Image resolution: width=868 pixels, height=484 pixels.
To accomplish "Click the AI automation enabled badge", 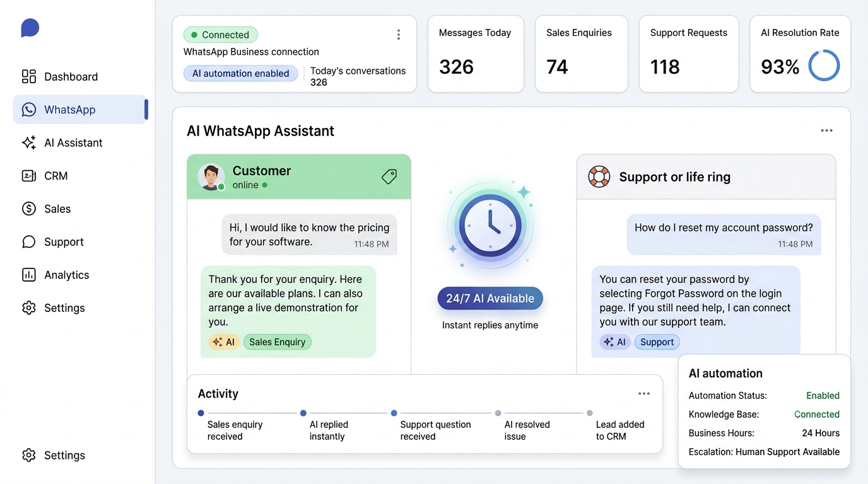I will (240, 73).
